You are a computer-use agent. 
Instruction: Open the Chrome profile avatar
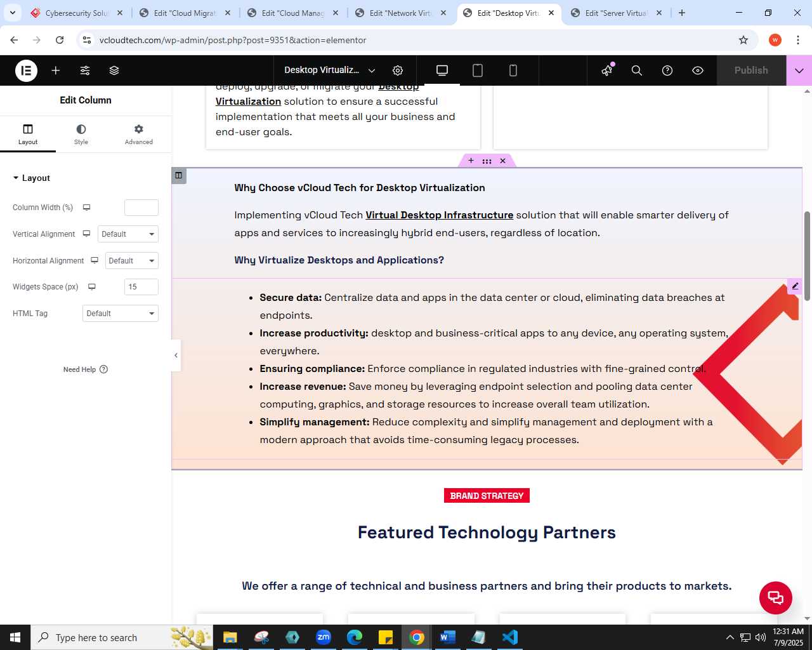775,40
